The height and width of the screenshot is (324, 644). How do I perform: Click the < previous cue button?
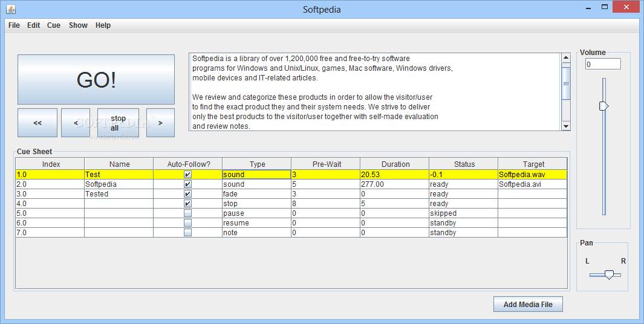tap(76, 123)
